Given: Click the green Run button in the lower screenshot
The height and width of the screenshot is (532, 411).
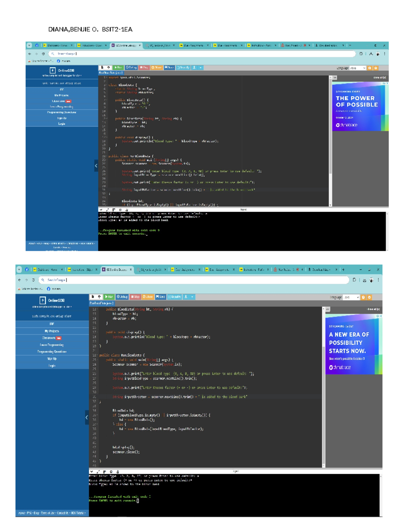Looking at the screenshot, I should [x=109, y=297].
